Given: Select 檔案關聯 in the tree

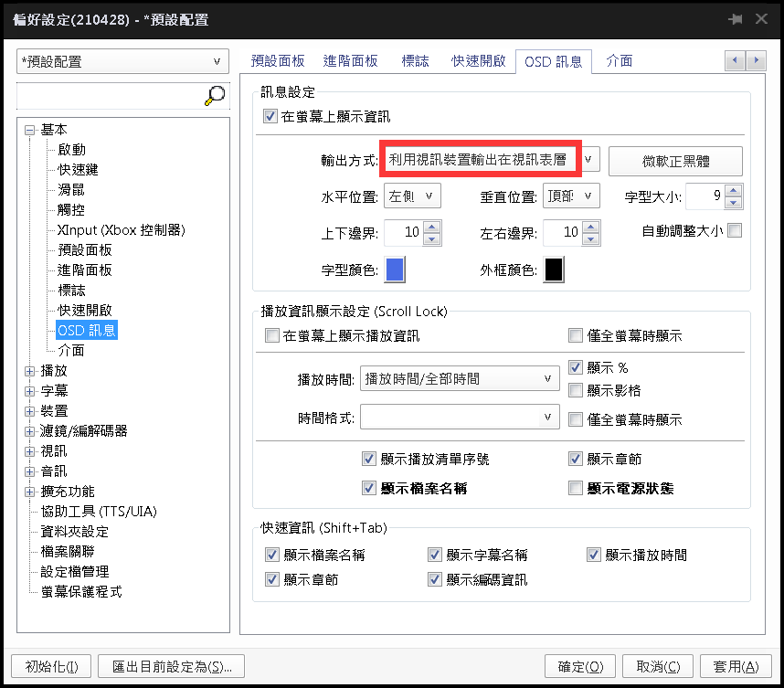Looking at the screenshot, I should (68, 551).
